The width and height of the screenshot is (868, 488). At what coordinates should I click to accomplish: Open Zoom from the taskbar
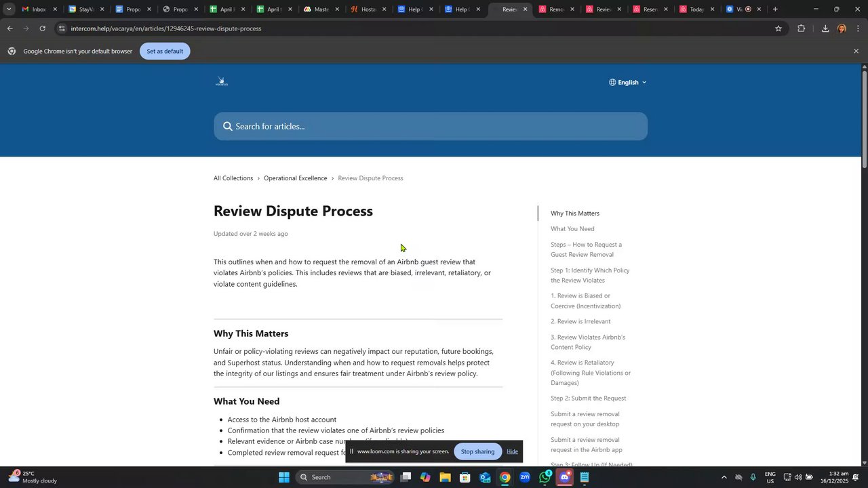click(525, 477)
